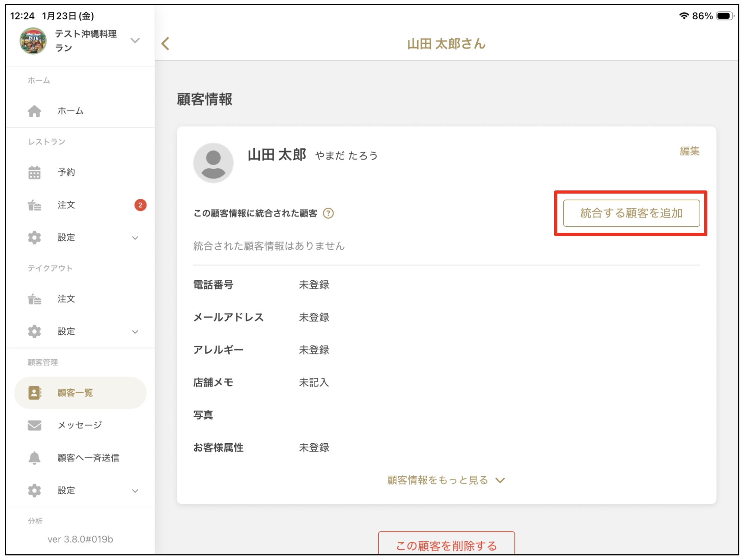This screenshot has width=744, height=560.
Task: Select 顧客一覧 from the 顧客管理 menu
Action: coord(74,393)
